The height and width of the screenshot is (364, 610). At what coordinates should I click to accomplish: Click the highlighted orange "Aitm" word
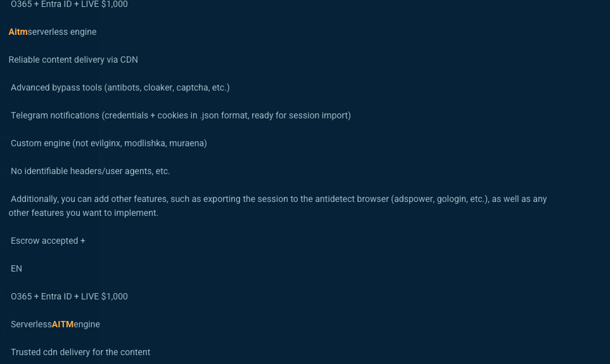18,32
